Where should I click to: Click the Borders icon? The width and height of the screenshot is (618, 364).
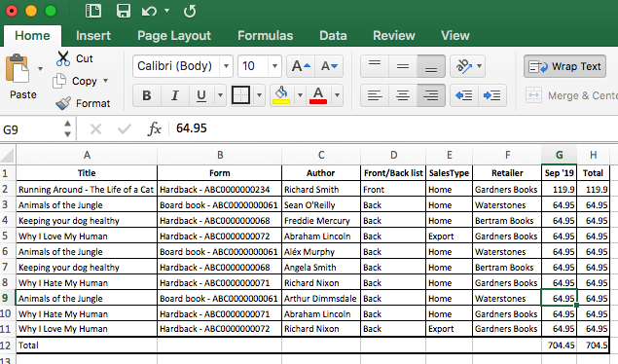[x=240, y=95]
